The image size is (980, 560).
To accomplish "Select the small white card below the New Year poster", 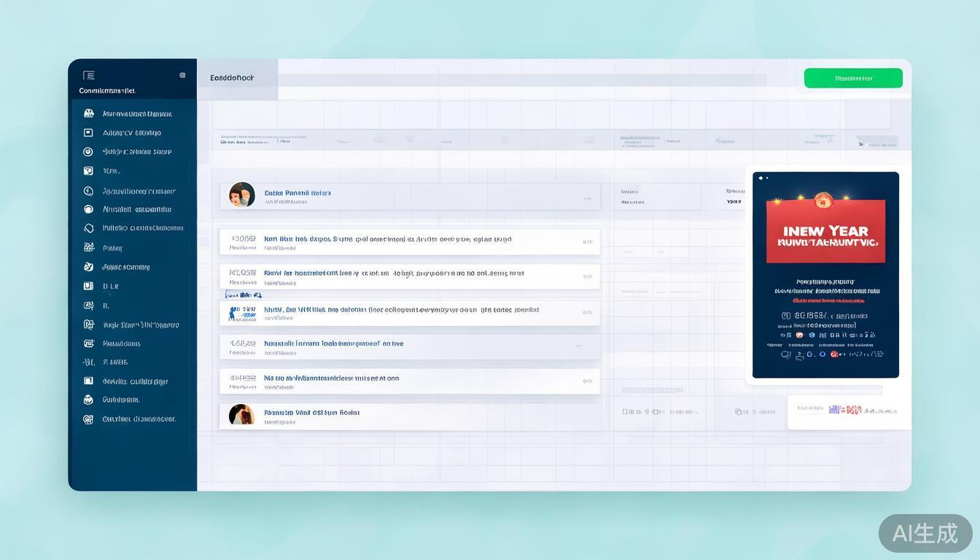I will (x=849, y=412).
